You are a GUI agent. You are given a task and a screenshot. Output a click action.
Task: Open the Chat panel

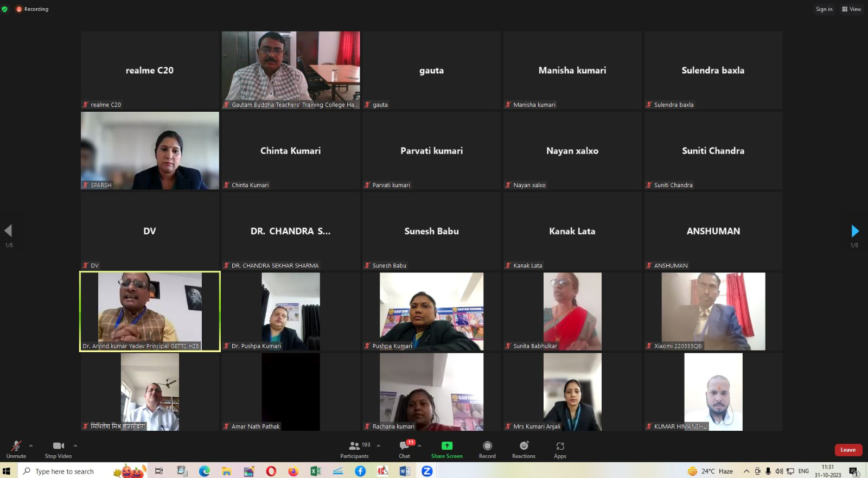404,446
